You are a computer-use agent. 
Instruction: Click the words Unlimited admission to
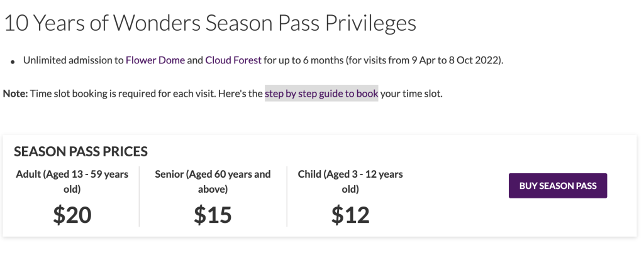pyautogui.click(x=73, y=61)
